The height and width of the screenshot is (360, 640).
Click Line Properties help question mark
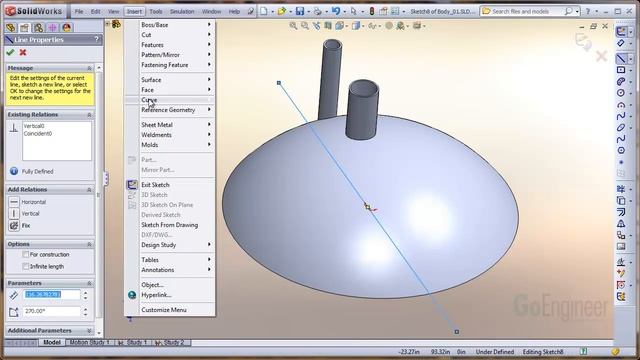tap(96, 40)
